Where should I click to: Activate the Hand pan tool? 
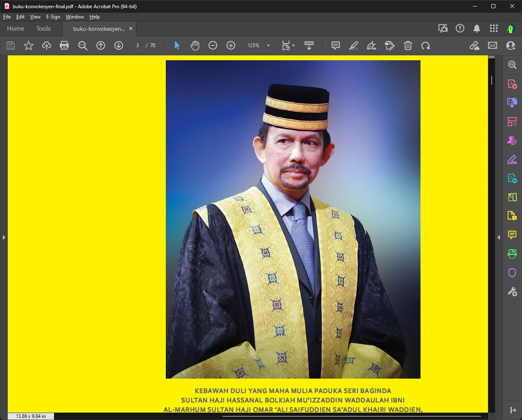tap(195, 45)
